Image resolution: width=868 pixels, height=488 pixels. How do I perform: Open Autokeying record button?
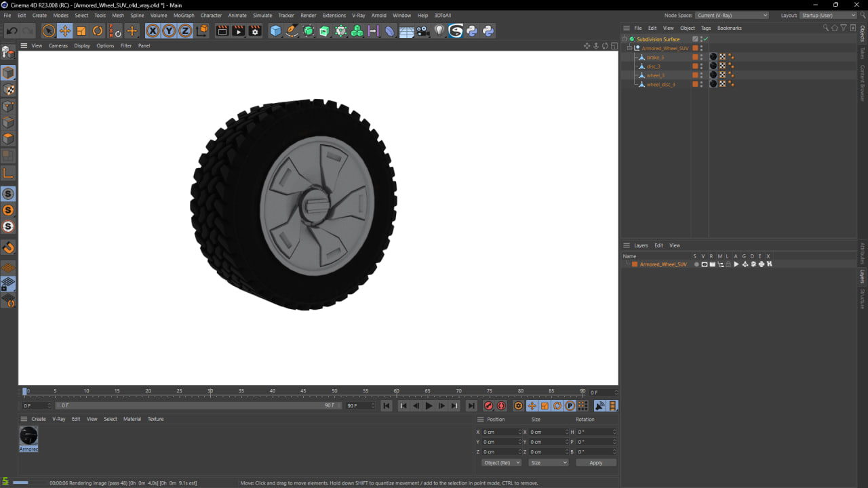pos(501,406)
